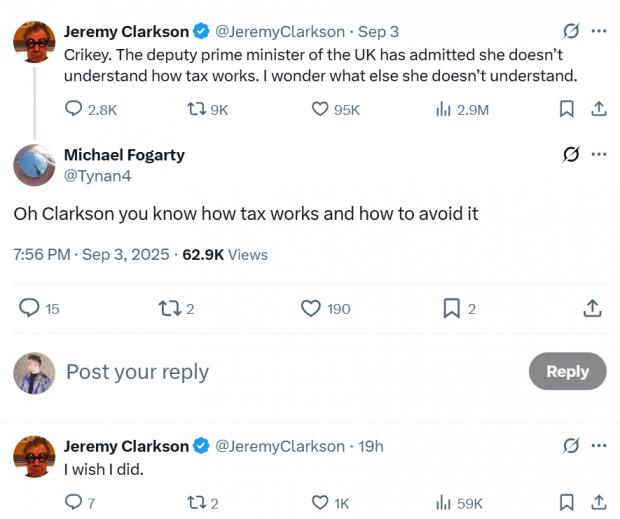The height and width of the screenshot is (519, 620).
Task: Reply via the comment icon showing 15
Action: pos(29,309)
